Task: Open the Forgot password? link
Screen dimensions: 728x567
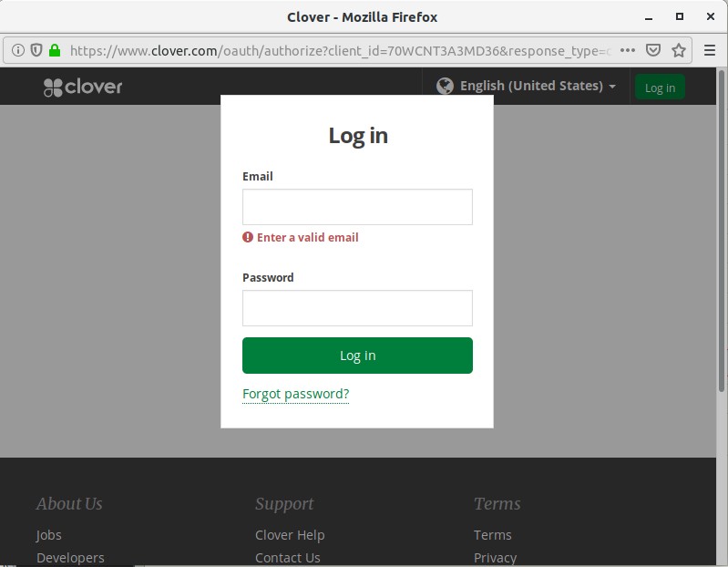Action: [x=296, y=394]
